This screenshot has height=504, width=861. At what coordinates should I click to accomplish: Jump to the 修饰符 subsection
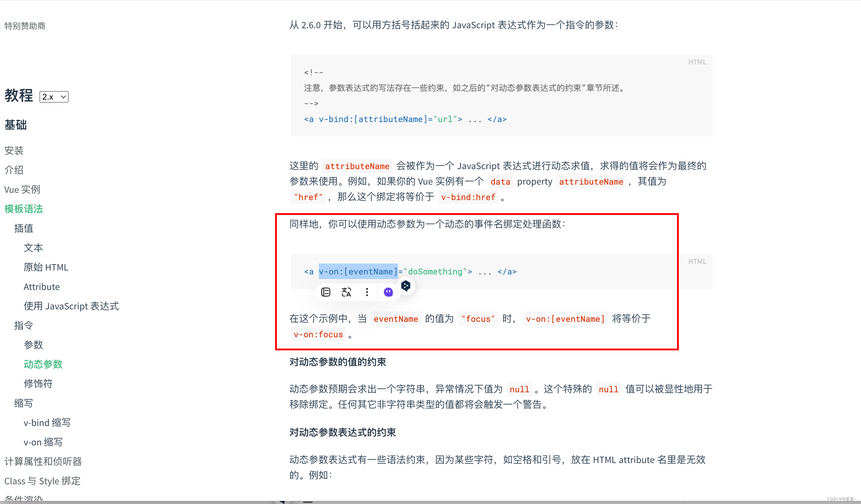tap(38, 384)
